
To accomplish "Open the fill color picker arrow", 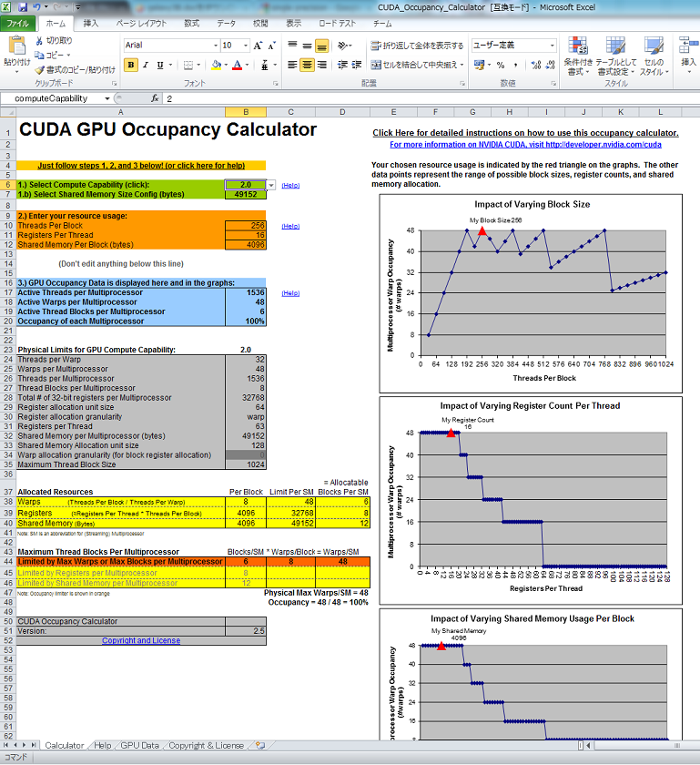I will (x=225, y=65).
